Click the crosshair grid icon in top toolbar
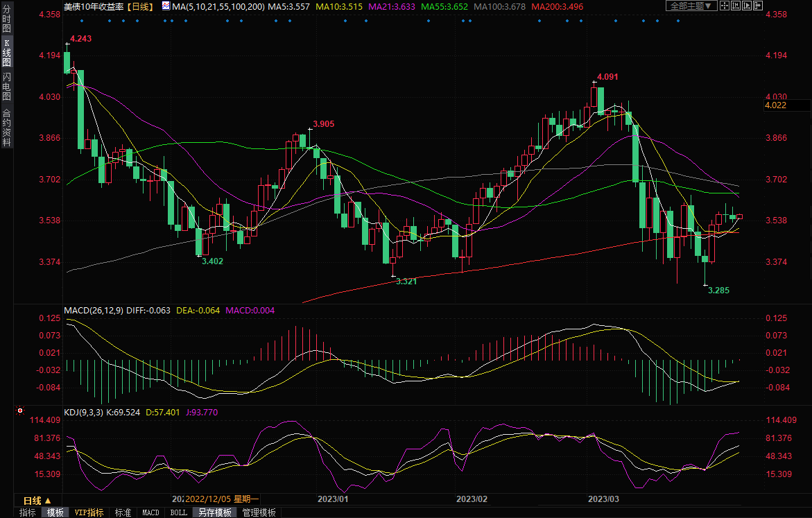This screenshot has width=812, height=518. click(x=723, y=6)
